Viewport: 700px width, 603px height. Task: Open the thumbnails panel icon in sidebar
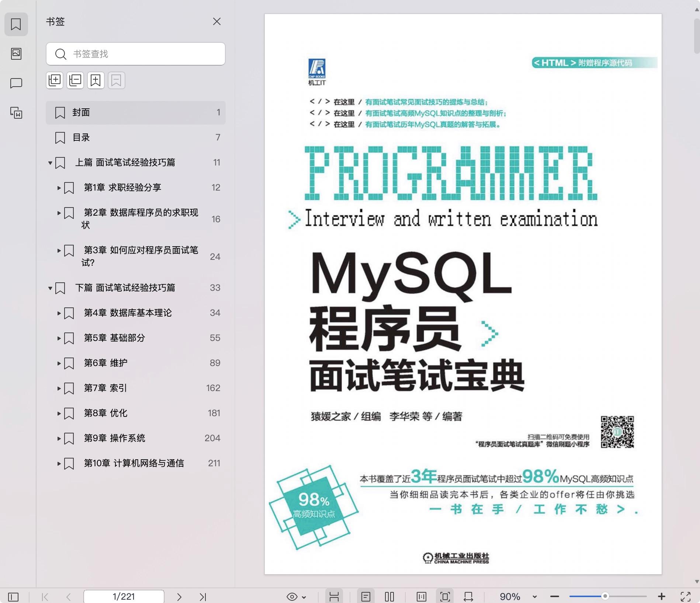[x=16, y=54]
